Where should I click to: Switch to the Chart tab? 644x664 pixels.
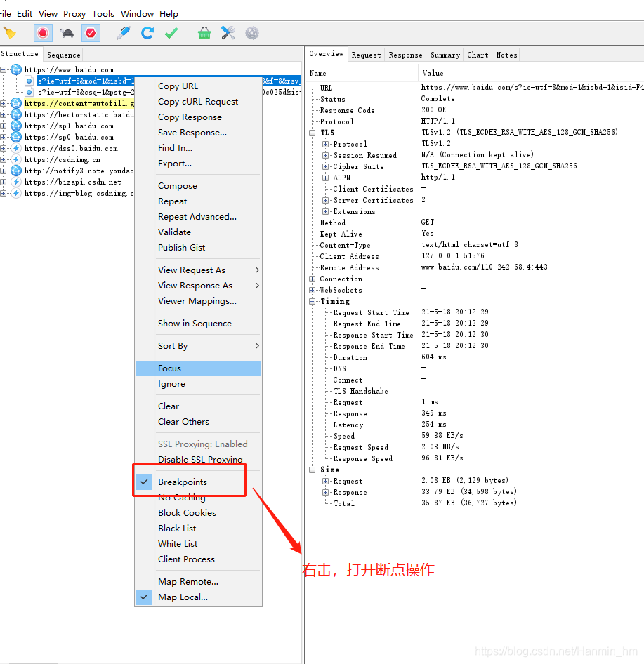tap(478, 55)
